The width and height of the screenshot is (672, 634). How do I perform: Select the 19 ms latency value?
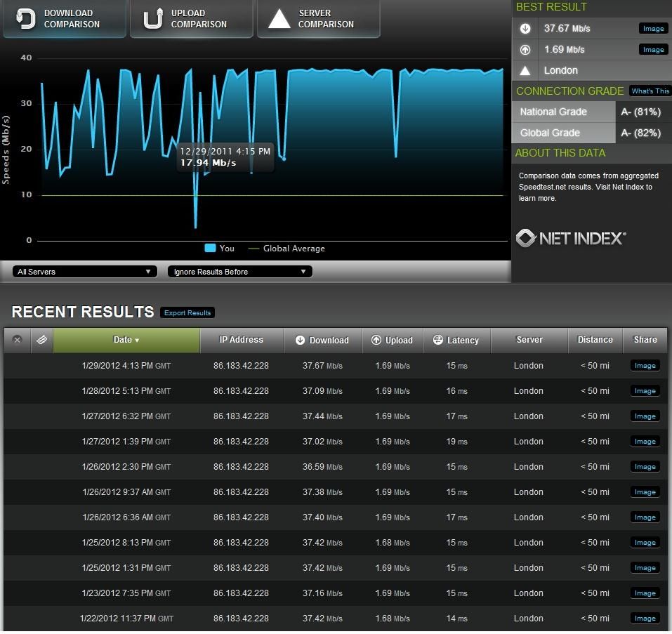[x=457, y=442]
